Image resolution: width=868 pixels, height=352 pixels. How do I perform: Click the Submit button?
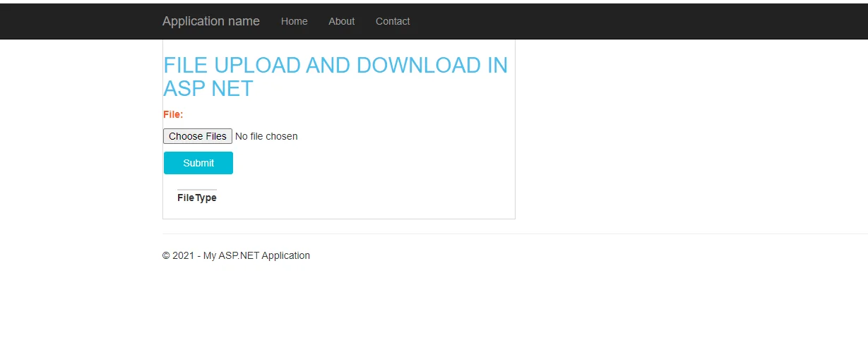coord(198,163)
